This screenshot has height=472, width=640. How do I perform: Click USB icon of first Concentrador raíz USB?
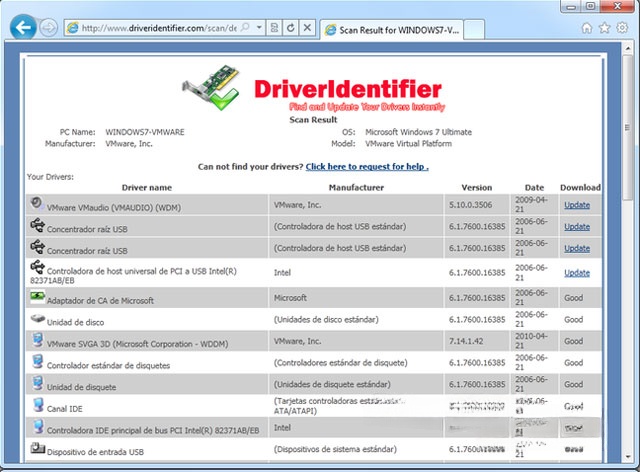(37, 225)
